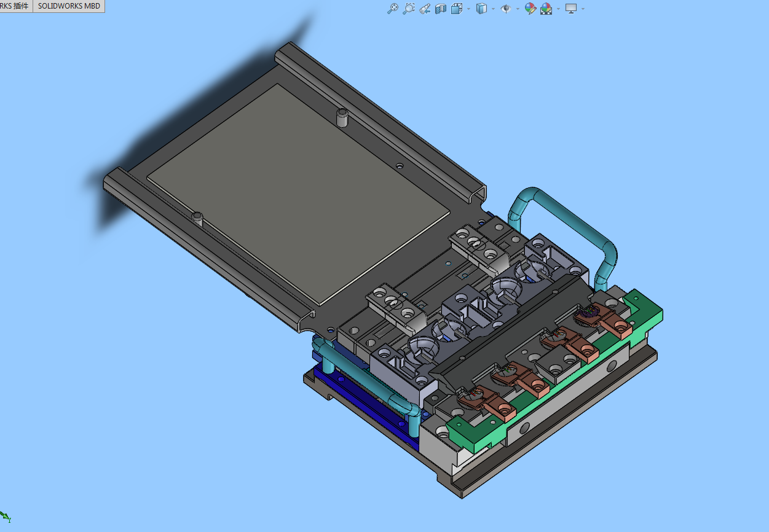This screenshot has height=532, width=769.
Task: Expand the View Settings dropdown arrow
Action: (x=583, y=9)
